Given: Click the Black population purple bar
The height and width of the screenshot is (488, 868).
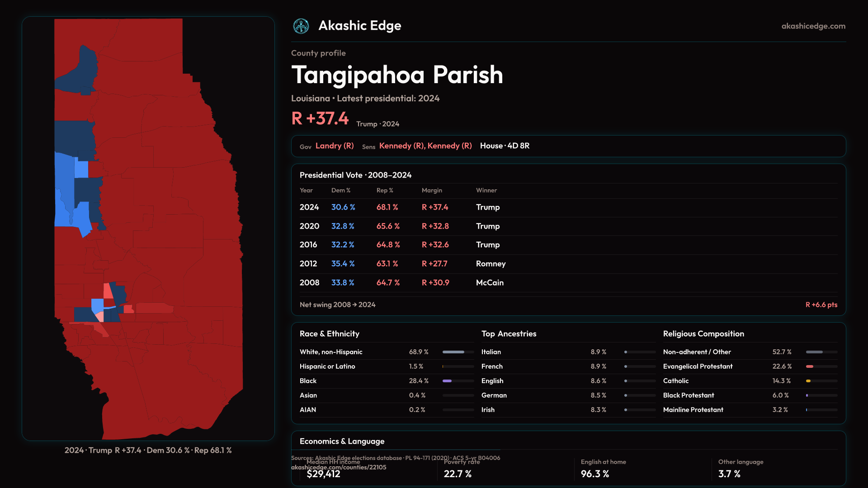Looking at the screenshot, I should 447,381.
